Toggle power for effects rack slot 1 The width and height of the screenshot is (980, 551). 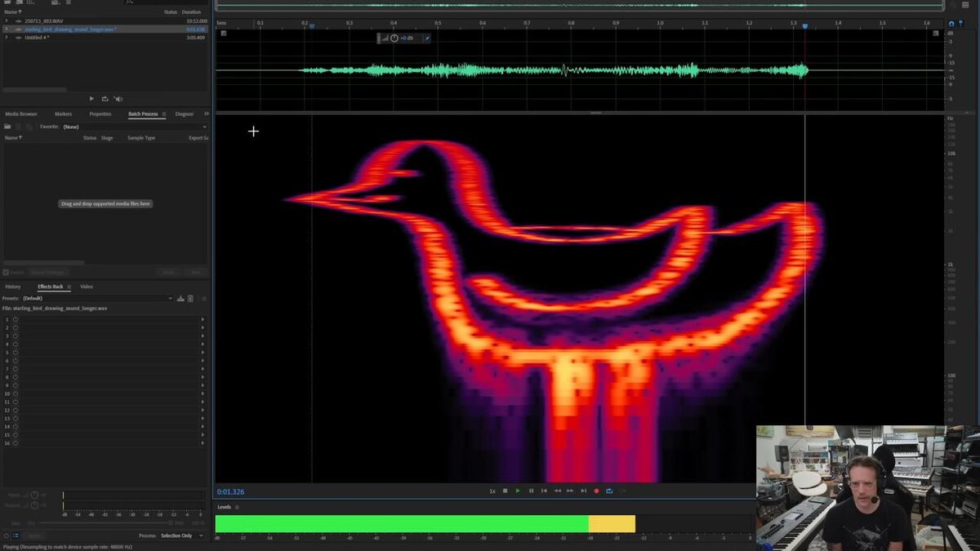(15, 318)
